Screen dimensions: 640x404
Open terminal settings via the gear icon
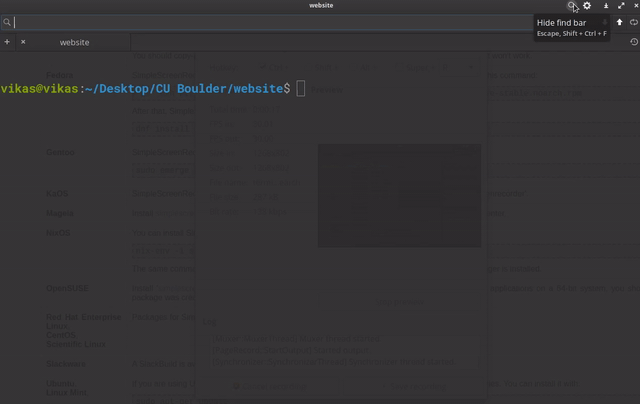(587, 6)
